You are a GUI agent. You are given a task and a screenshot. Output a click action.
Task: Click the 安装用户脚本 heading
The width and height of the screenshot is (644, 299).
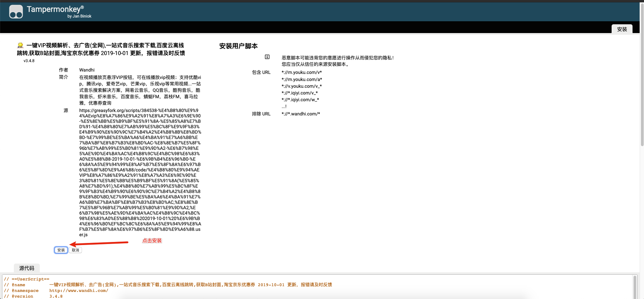click(239, 46)
